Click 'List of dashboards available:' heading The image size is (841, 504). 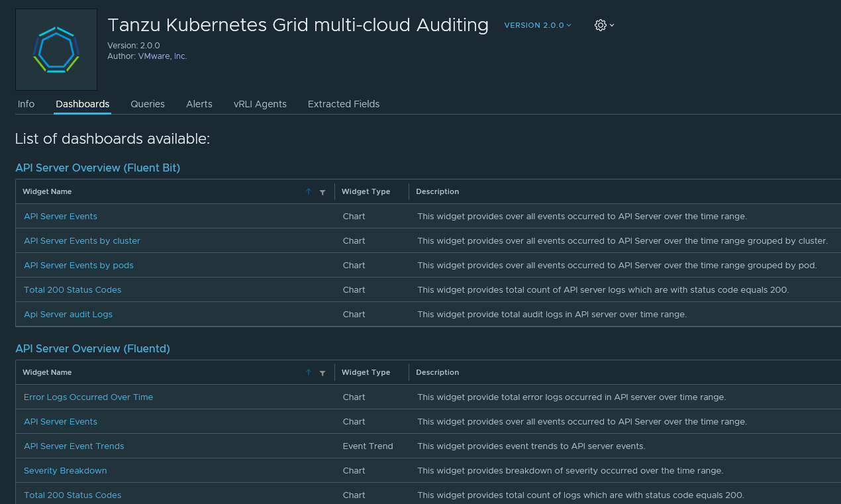click(x=113, y=139)
